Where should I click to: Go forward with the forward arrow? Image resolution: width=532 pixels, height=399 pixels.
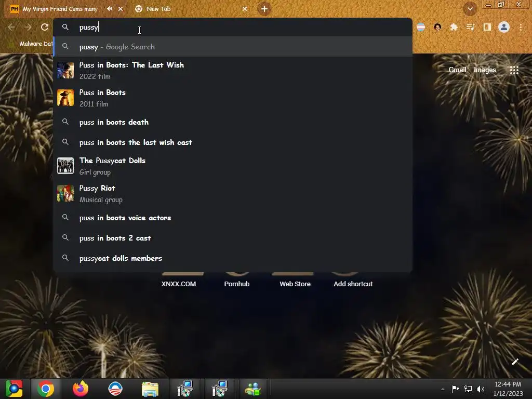tap(28, 27)
